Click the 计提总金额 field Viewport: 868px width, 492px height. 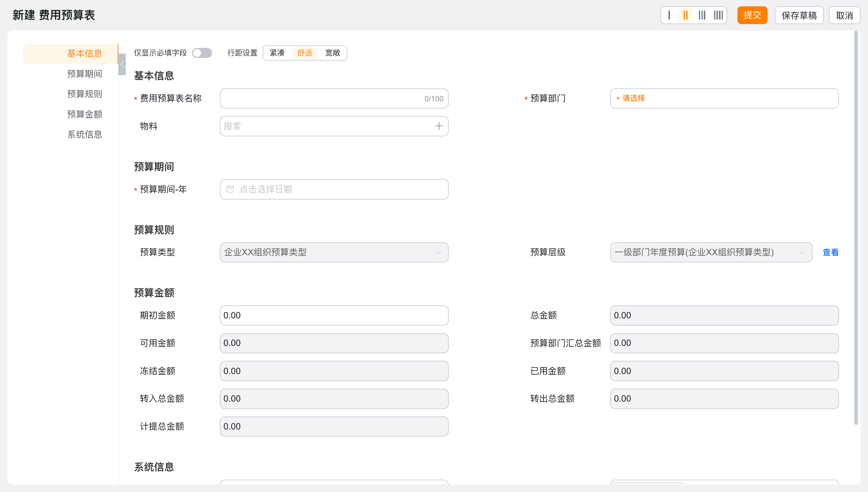click(334, 427)
